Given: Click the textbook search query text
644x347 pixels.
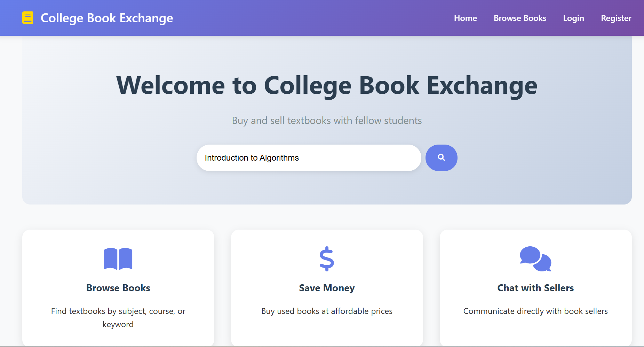Looking at the screenshot, I should coord(251,157).
